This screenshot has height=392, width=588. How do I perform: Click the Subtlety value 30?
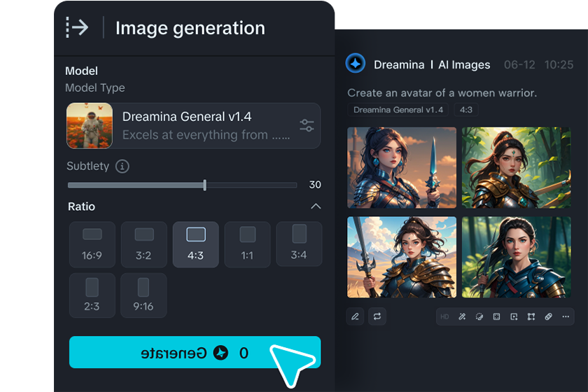tap(315, 185)
